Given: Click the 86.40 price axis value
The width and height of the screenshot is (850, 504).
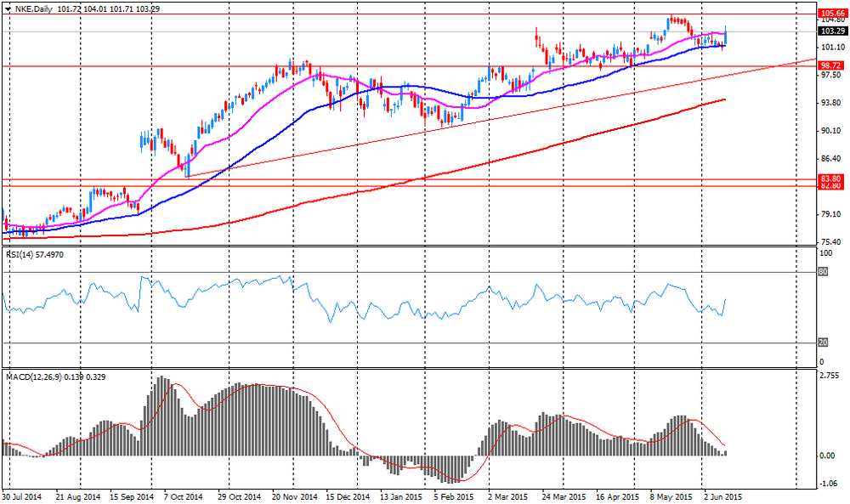Looking at the screenshot, I should (x=830, y=158).
